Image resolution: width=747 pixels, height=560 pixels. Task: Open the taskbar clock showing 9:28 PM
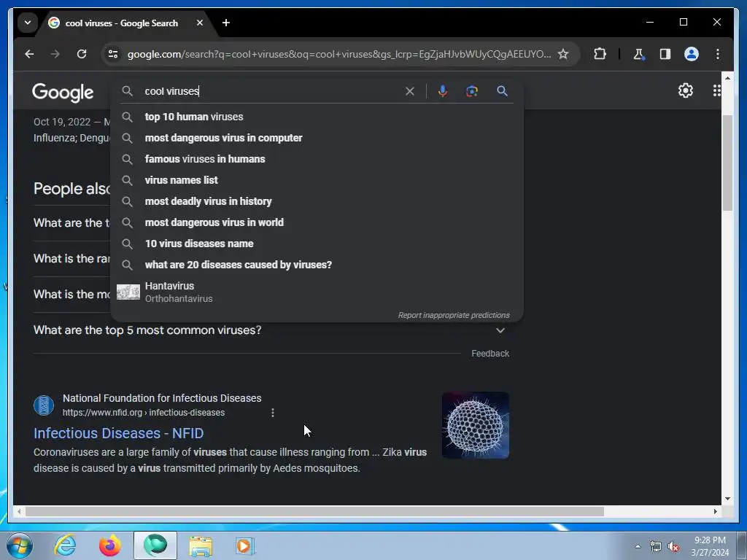pos(710,546)
